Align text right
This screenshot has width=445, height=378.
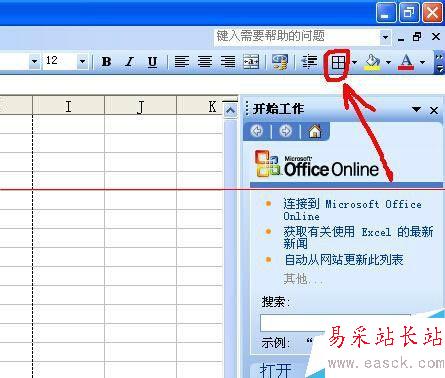tap(228, 62)
